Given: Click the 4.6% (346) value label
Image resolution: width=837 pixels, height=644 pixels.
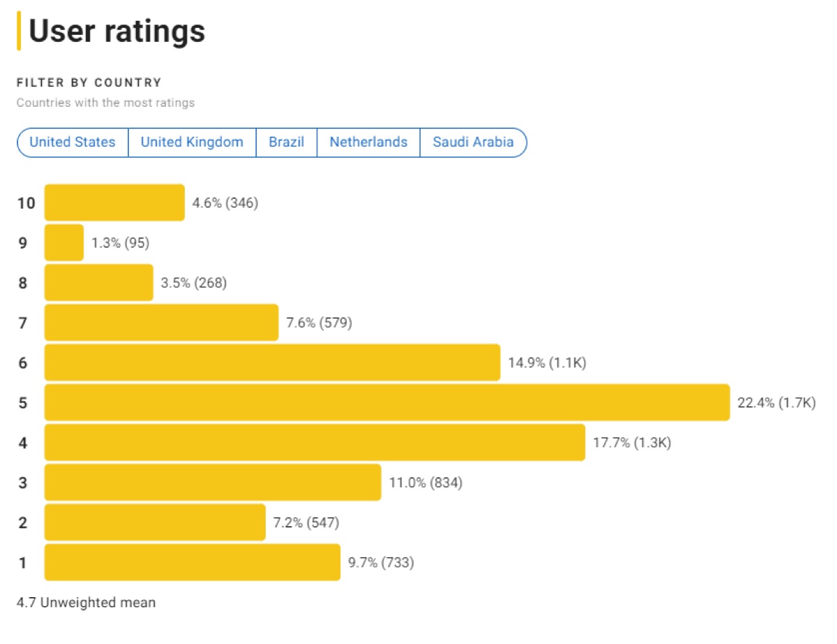Looking at the screenshot, I should point(225,203).
